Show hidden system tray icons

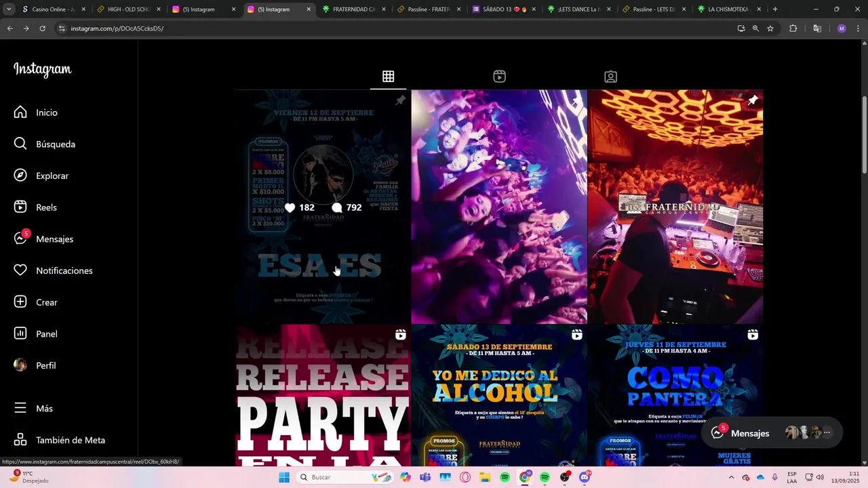[731, 477]
